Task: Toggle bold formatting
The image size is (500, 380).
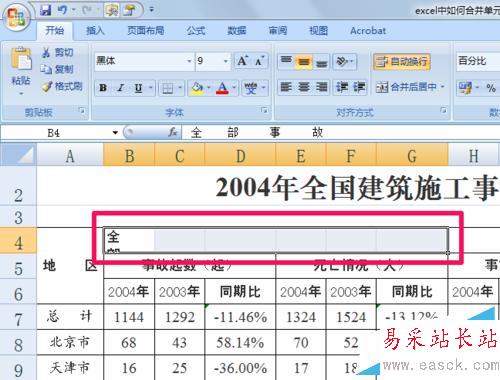Action: 103,88
